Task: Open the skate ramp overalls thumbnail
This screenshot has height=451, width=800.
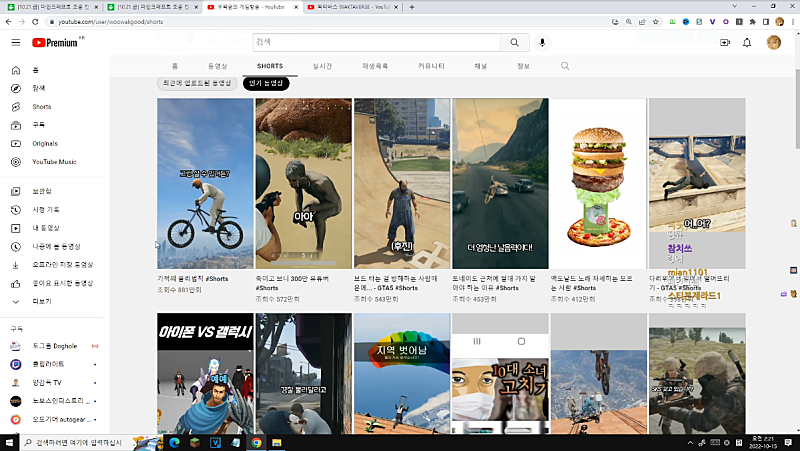Action: point(402,183)
